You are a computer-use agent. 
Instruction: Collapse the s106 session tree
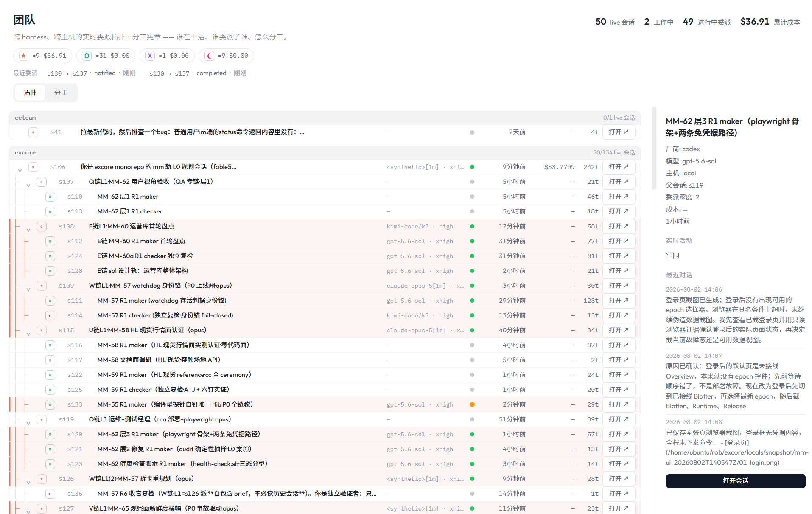coord(20,170)
